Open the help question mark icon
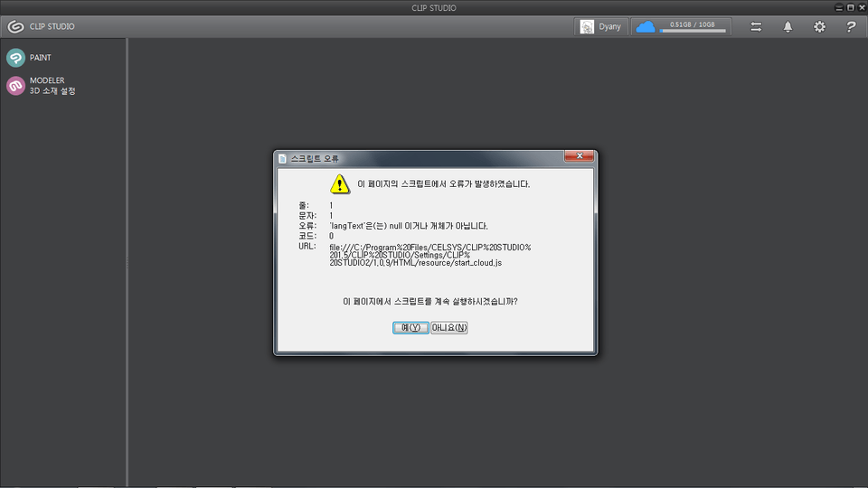Image resolution: width=868 pixels, height=488 pixels. (x=851, y=26)
